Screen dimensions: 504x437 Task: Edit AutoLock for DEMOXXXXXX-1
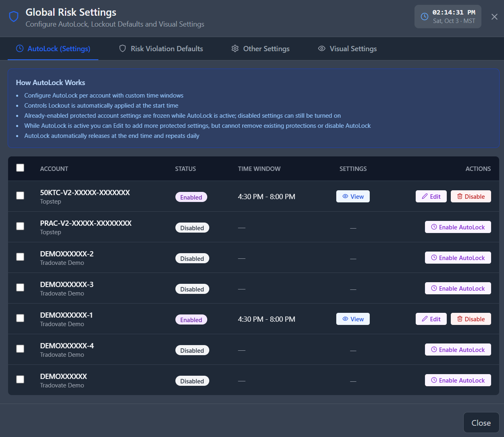pyautogui.click(x=431, y=319)
